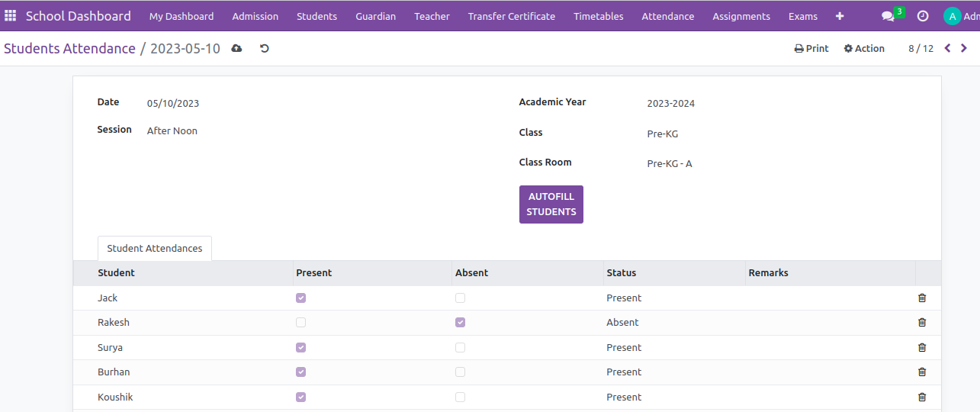
Task: Toggle Absent checkbox for Burhan
Action: [x=460, y=372]
